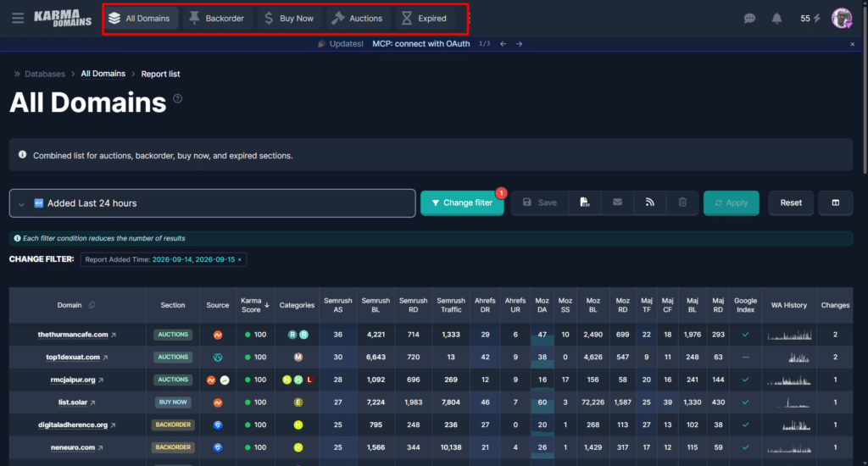Image resolution: width=868 pixels, height=466 pixels.
Task: Sort by Changes column header
Action: (835, 305)
